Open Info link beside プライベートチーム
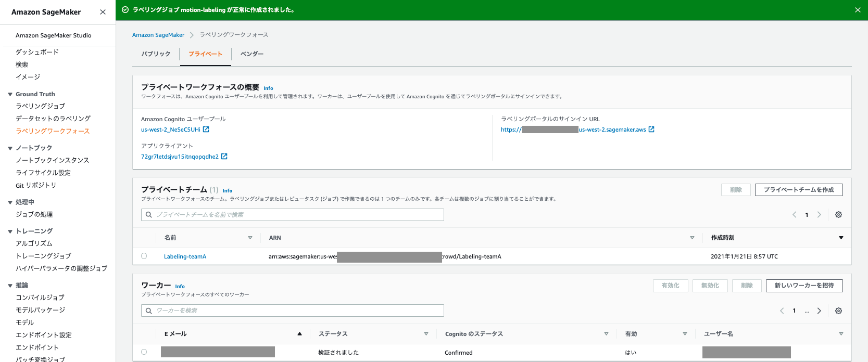This screenshot has width=868, height=362. point(228,191)
